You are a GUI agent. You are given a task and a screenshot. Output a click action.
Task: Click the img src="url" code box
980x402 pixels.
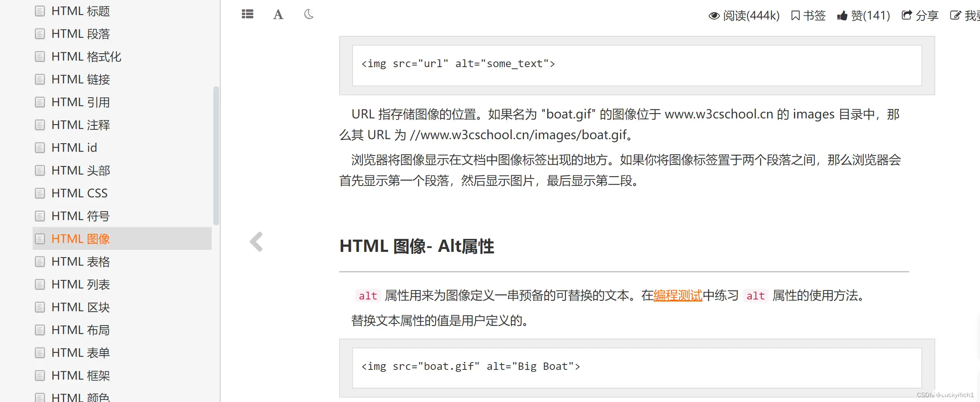click(637, 66)
